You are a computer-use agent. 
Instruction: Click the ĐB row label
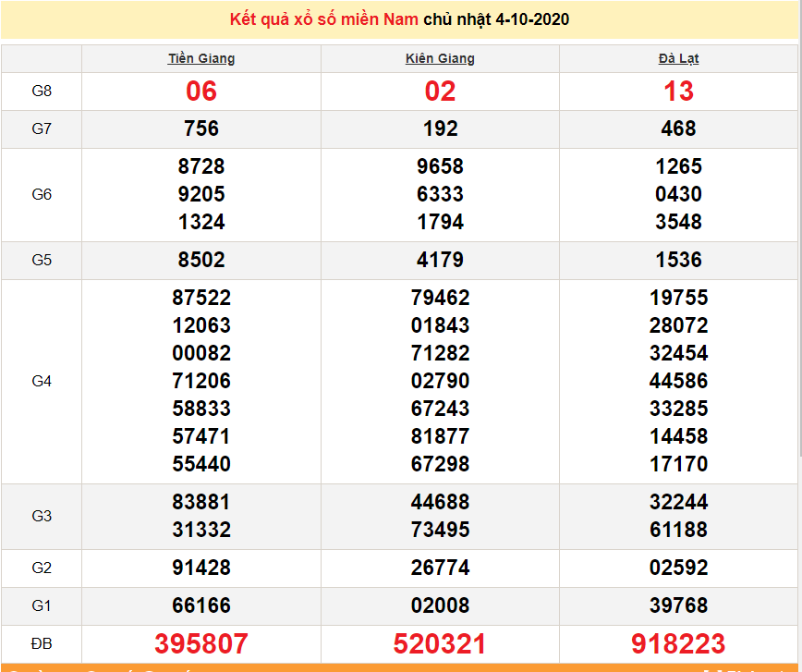coord(42,643)
